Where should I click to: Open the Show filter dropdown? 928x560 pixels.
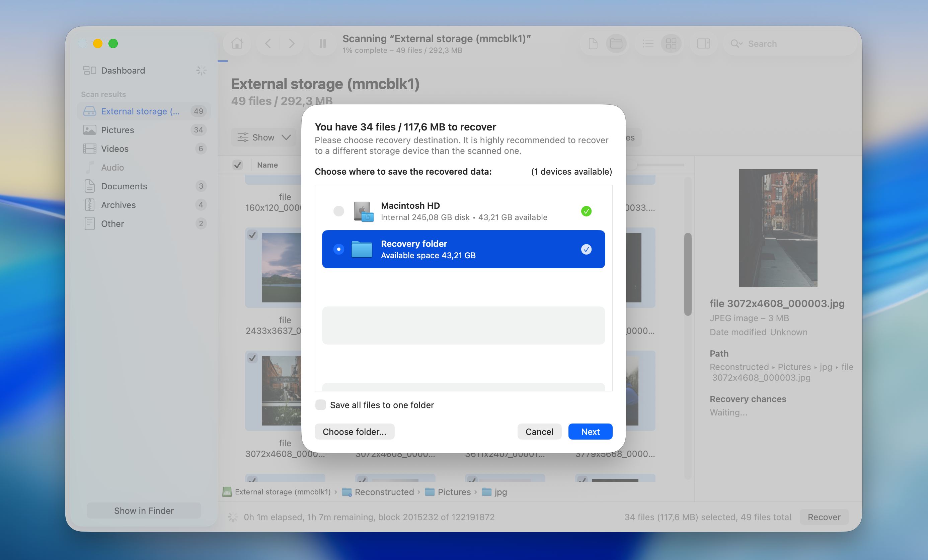[264, 137]
